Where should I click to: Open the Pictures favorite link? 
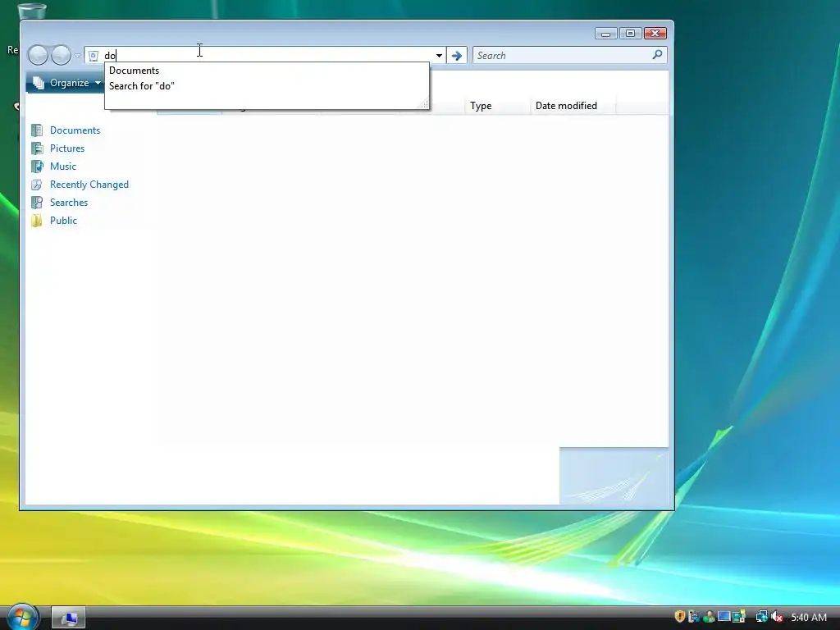[67, 148]
